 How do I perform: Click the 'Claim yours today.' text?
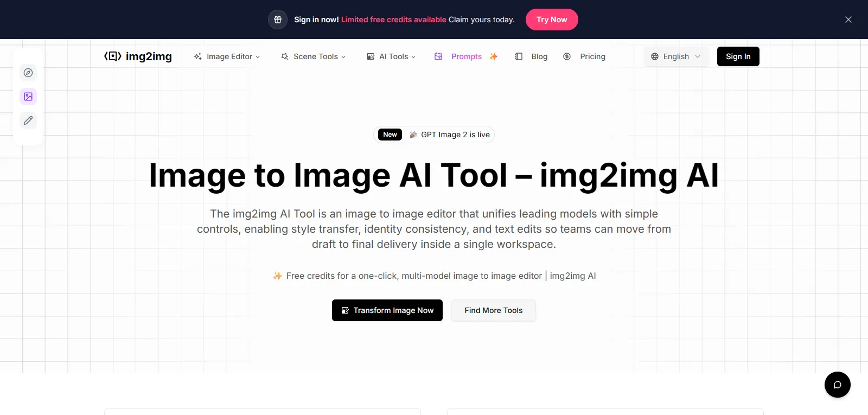pos(482,20)
